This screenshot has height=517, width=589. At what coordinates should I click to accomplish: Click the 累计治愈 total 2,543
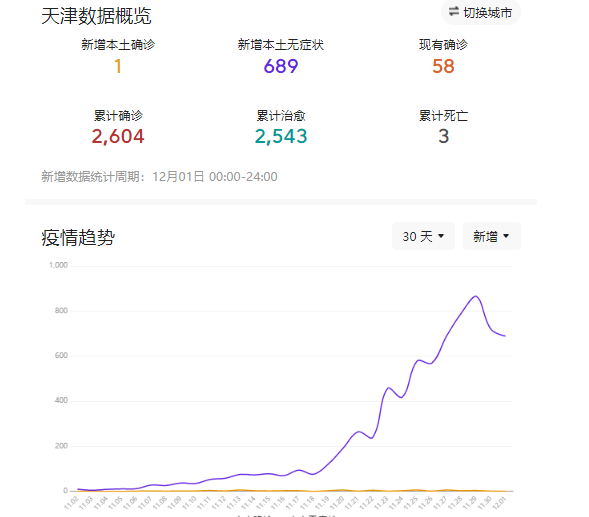[x=281, y=136]
